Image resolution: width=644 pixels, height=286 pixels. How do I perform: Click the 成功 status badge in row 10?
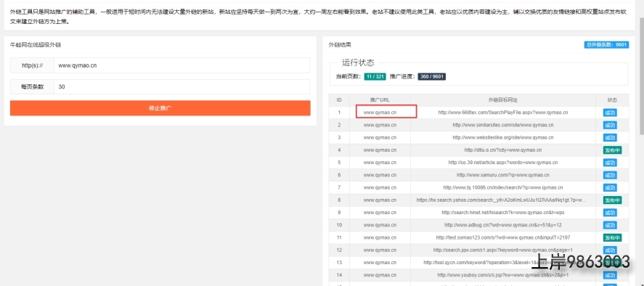[610, 225]
